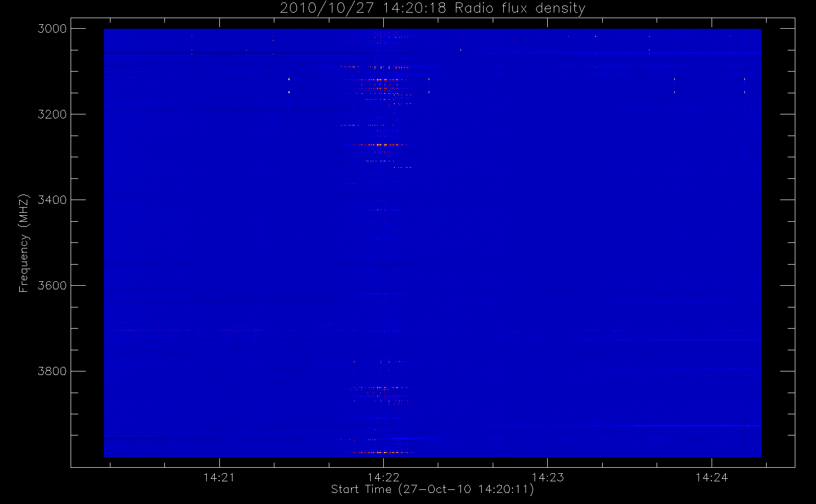Select the 3000 frequency tick label

(x=52, y=29)
